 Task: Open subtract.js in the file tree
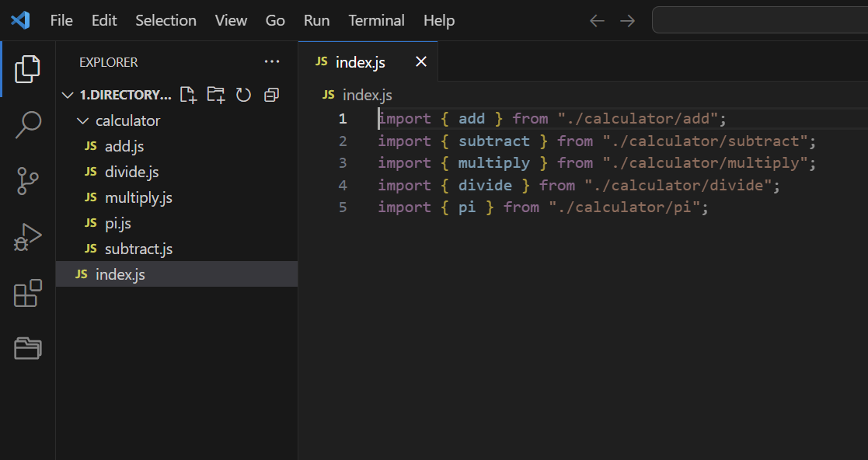click(x=177, y=249)
